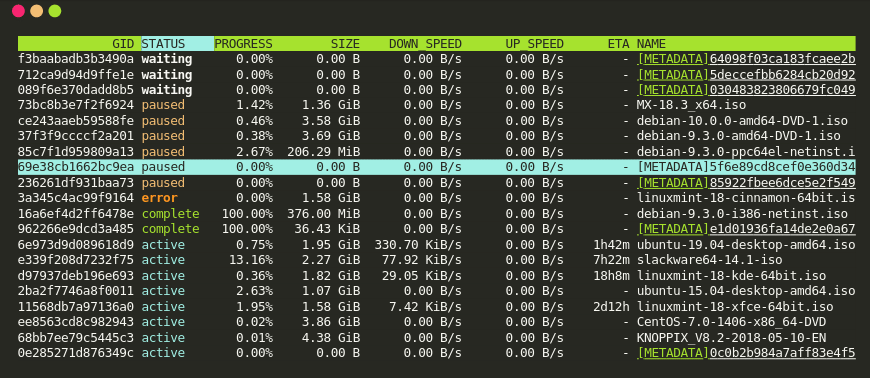Click the red close window dot
This screenshot has height=378, width=870.
(18, 11)
